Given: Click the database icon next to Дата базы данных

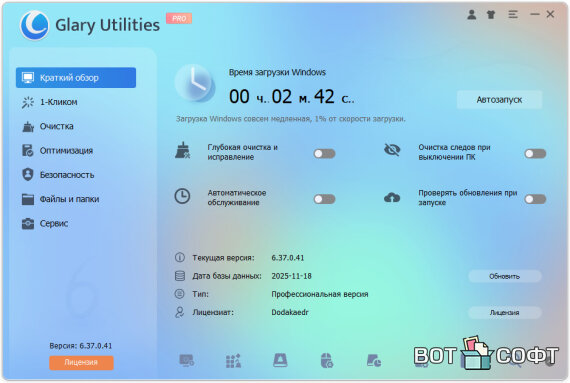Looking at the screenshot, I should pos(180,276).
